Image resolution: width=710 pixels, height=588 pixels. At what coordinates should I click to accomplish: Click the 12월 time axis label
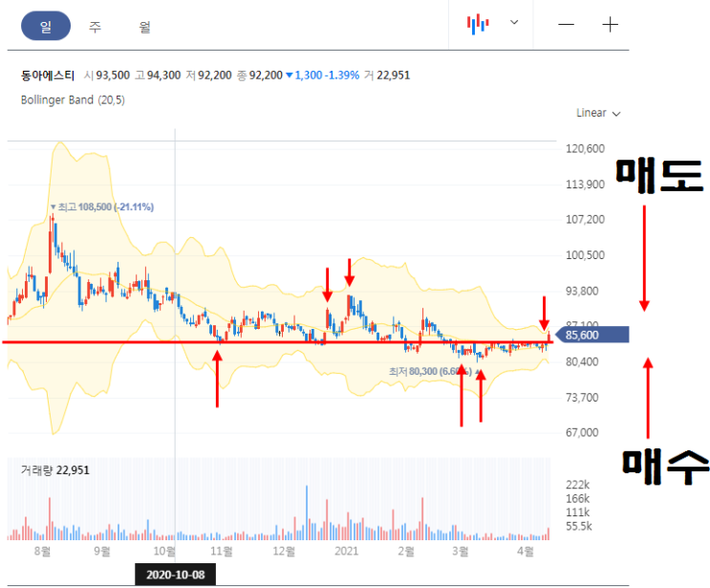(284, 551)
